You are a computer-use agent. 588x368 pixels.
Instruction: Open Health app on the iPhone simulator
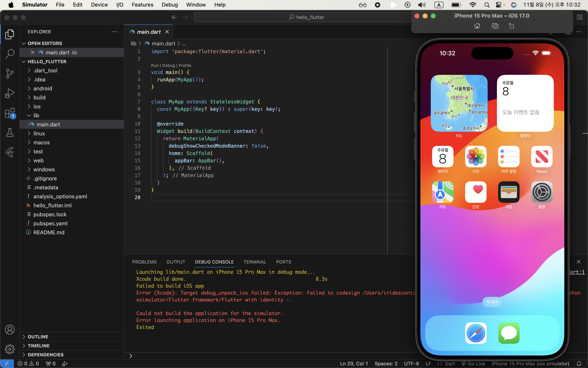point(476,192)
